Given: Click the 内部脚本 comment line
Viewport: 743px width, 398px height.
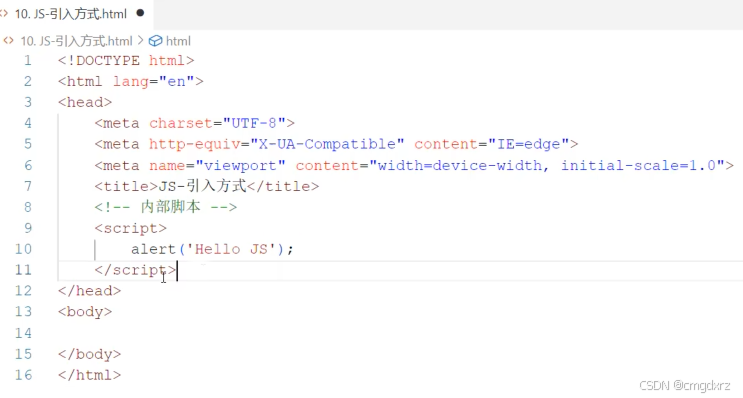Looking at the screenshot, I should click(165, 207).
